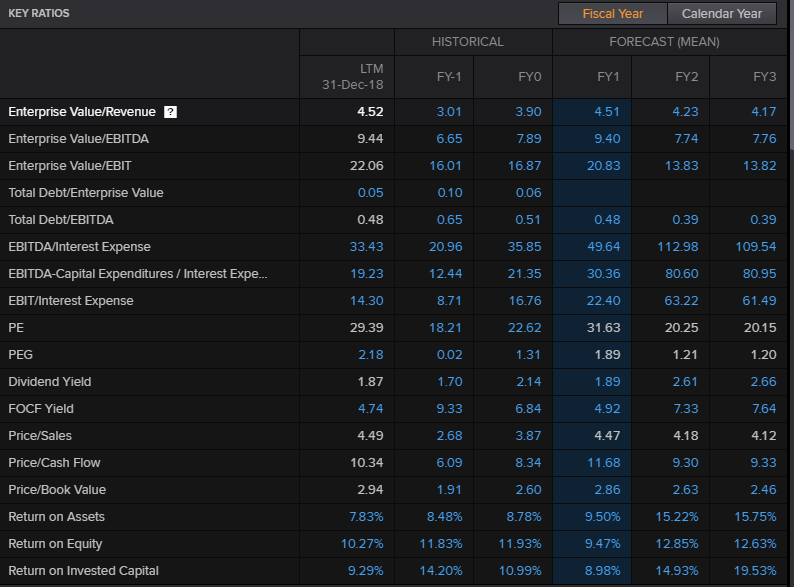Select the FORECAST (MEAN) column group header
Image resolution: width=794 pixels, height=587 pixels.
click(x=664, y=42)
